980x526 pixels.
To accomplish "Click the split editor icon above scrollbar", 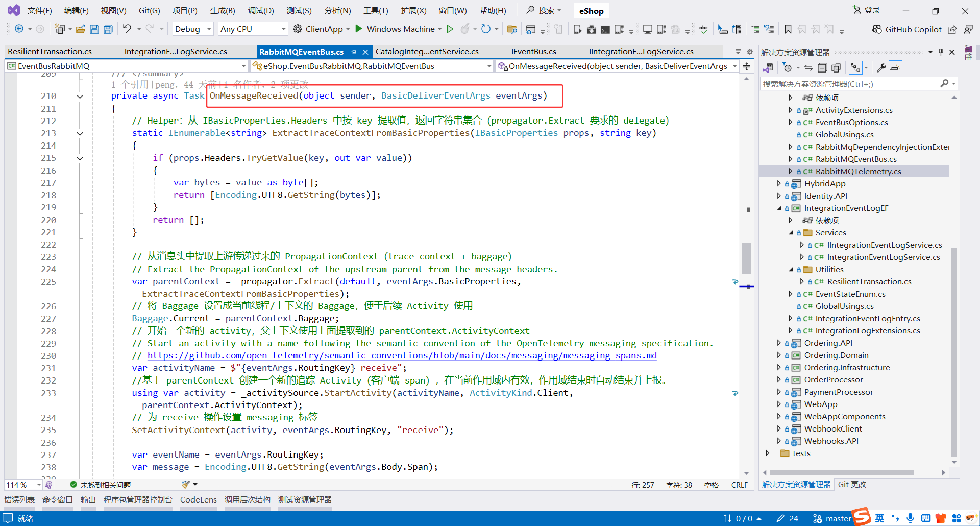I will tap(747, 66).
